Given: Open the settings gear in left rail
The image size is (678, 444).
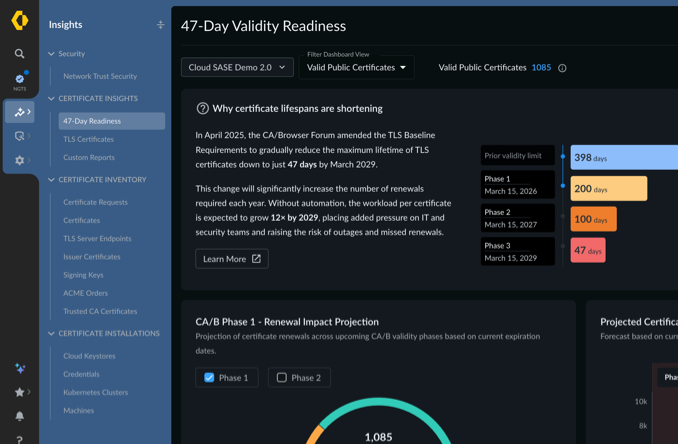Looking at the screenshot, I should click(19, 160).
